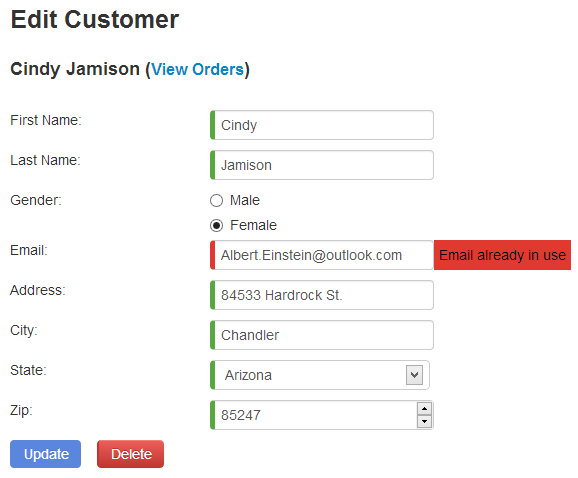
Task: Click the Update button
Action: click(45, 454)
